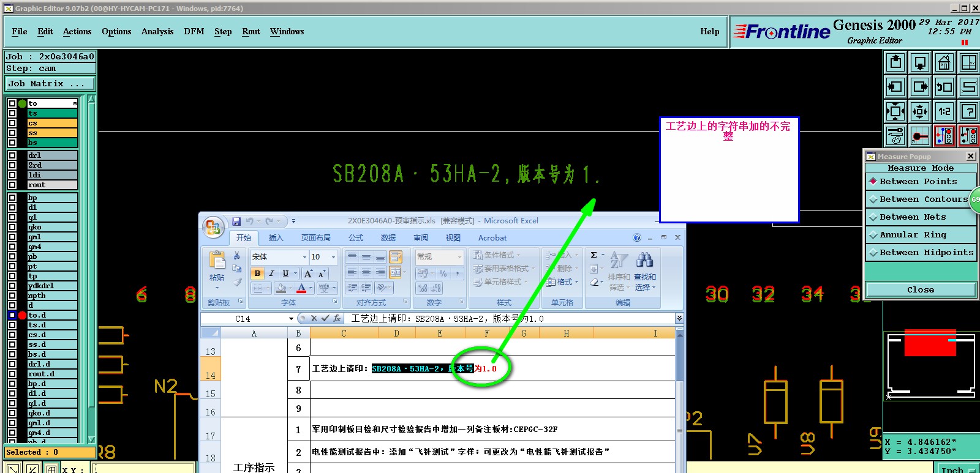This screenshot has height=473, width=980.
Task: Click the layer list vertical scrollbar
Action: coord(92,269)
